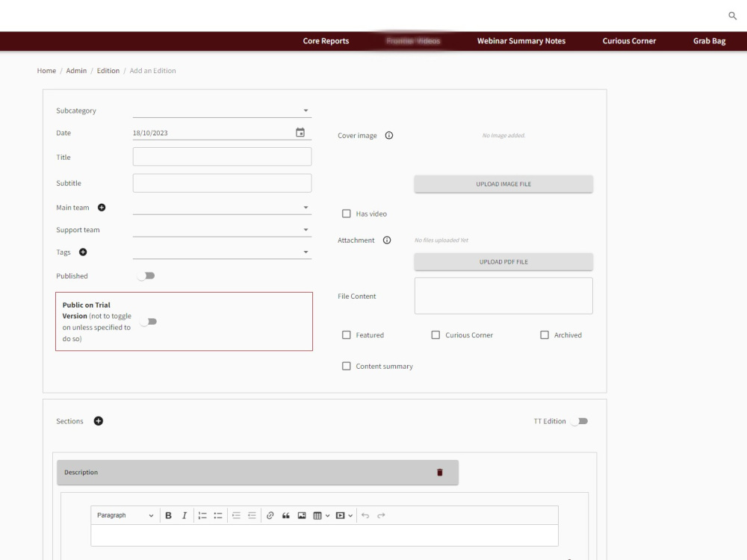Screen dimensions: 747x560
Task: Insert an image in editor
Action: point(302,515)
